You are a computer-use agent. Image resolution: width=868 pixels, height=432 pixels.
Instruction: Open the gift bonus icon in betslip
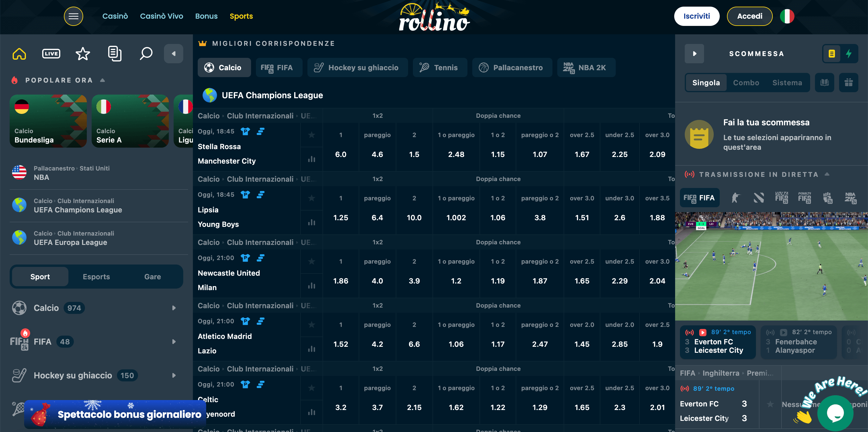(x=848, y=83)
